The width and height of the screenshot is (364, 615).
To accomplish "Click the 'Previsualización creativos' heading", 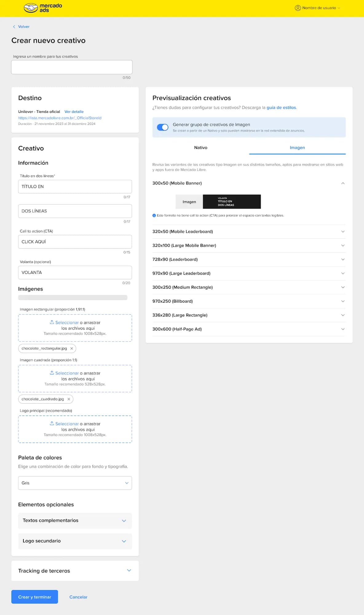I will pyautogui.click(x=192, y=98).
